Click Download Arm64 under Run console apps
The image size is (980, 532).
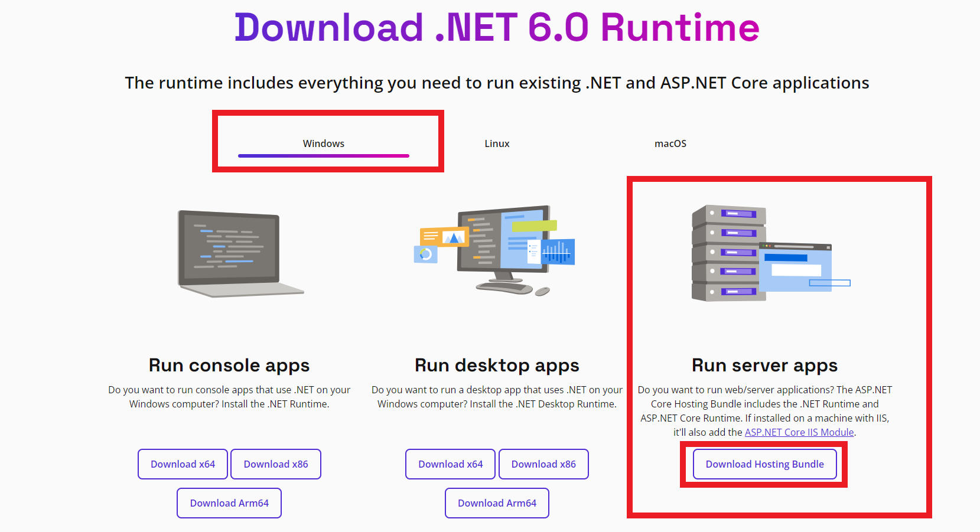coord(229,503)
